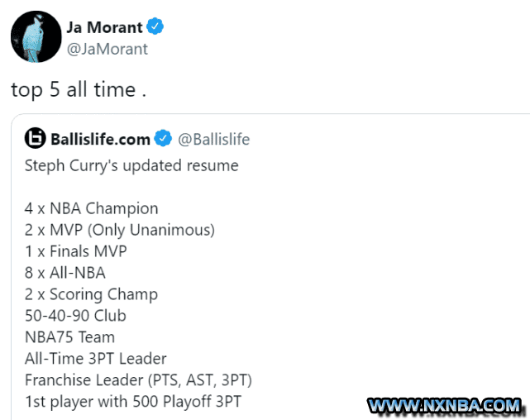Click the 'All-Time 3PT Leader' line
Image resolution: width=530 pixels, height=420 pixels.
pos(96,359)
